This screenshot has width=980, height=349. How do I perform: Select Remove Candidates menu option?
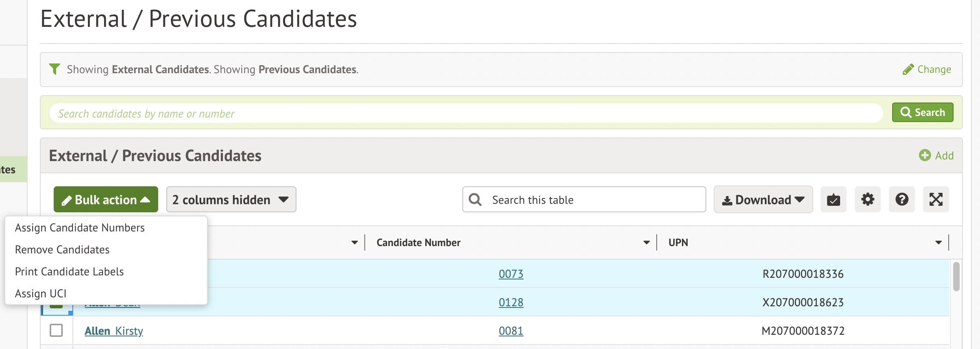pyautogui.click(x=62, y=250)
